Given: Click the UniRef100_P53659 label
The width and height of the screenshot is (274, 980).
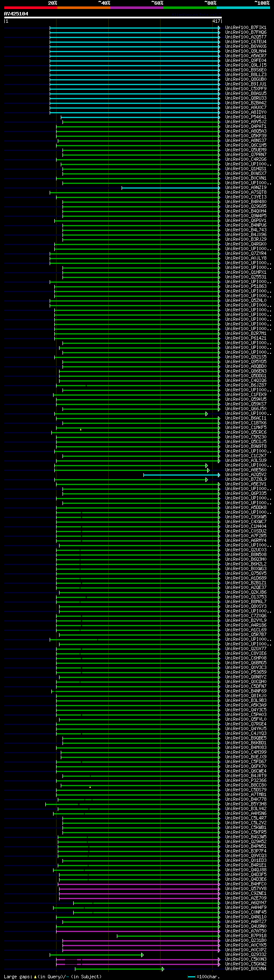Looking at the screenshot, I should (246, 672).
